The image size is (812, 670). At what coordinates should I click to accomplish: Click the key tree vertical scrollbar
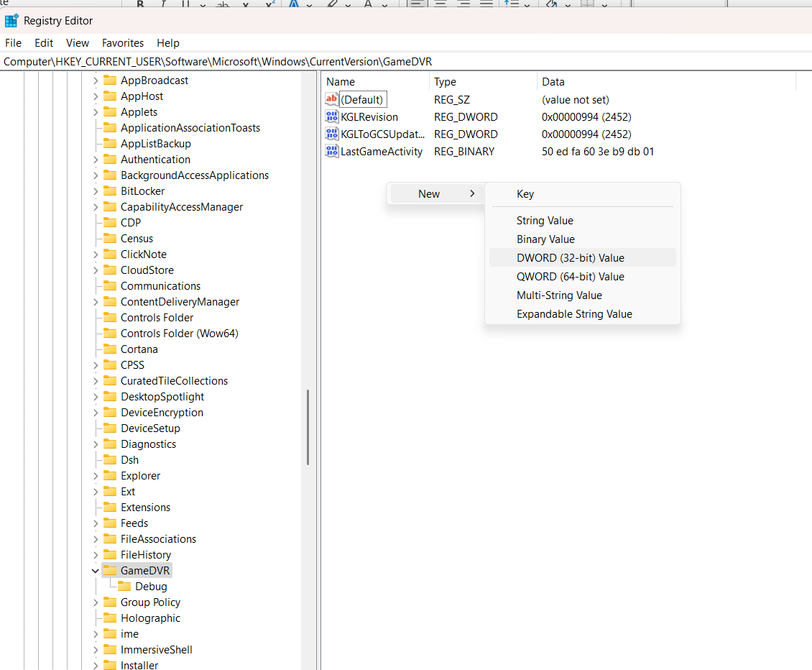308,427
